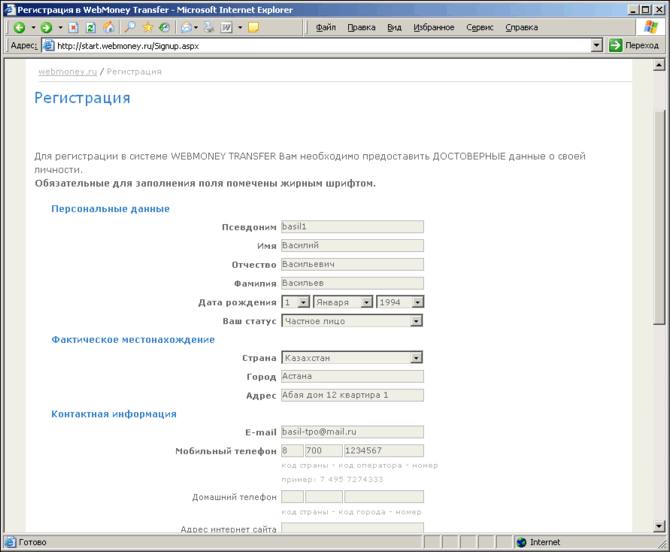670x552 pixels.
Task: Click the Адрес street address field
Action: pos(353,395)
